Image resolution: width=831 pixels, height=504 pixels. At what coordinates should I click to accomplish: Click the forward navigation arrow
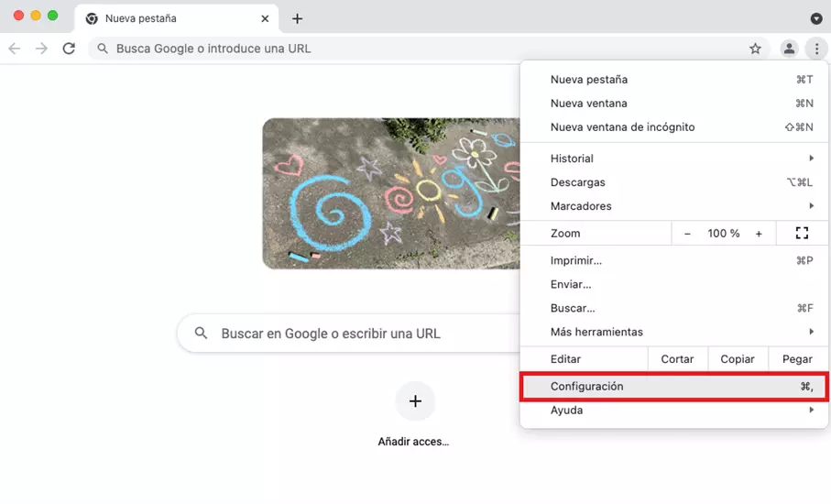[41, 49]
